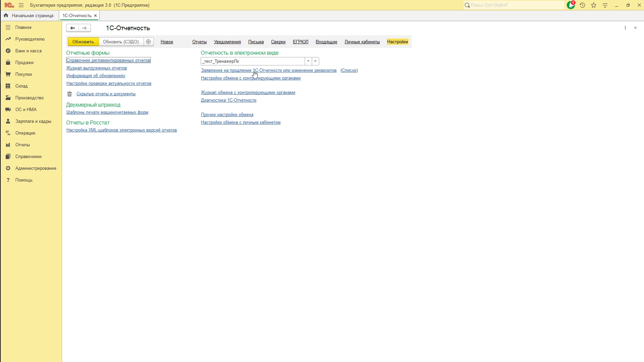Click the yellow Обновить button
The height and width of the screenshot is (362, 644).
[x=83, y=42]
